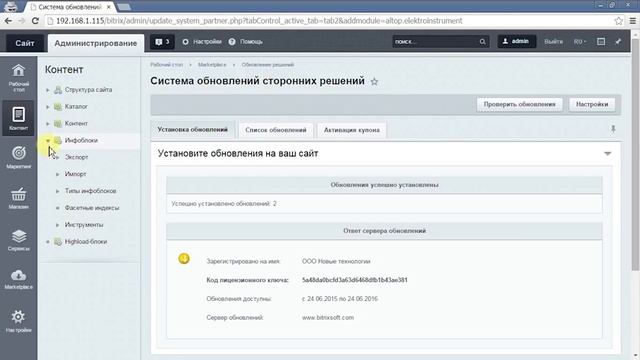The width and height of the screenshot is (640, 360).
Task: Expand the Структура сайта tree node
Action: (48, 90)
